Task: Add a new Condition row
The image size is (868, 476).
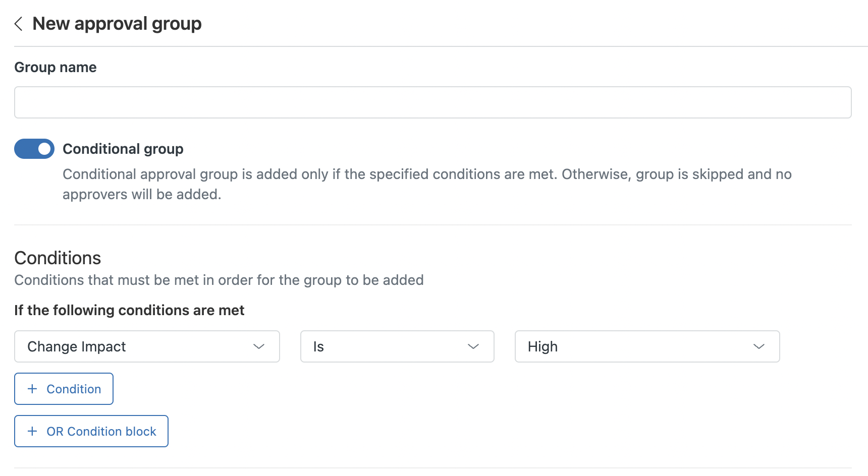Action: pyautogui.click(x=64, y=389)
